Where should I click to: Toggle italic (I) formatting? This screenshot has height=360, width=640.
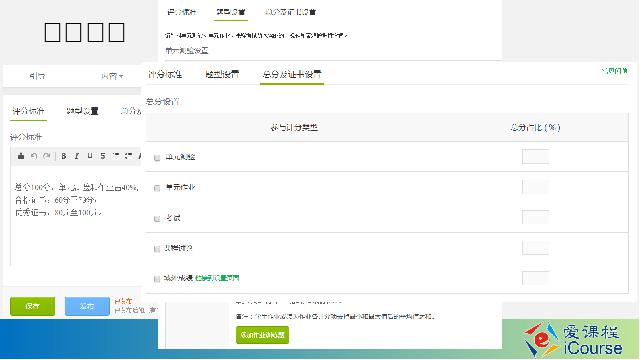76,156
